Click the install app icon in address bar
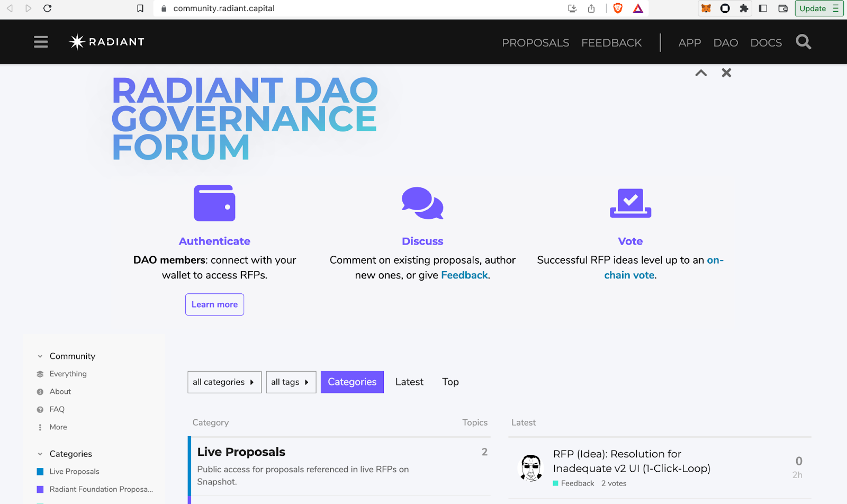This screenshot has width=847, height=504. tap(572, 8)
